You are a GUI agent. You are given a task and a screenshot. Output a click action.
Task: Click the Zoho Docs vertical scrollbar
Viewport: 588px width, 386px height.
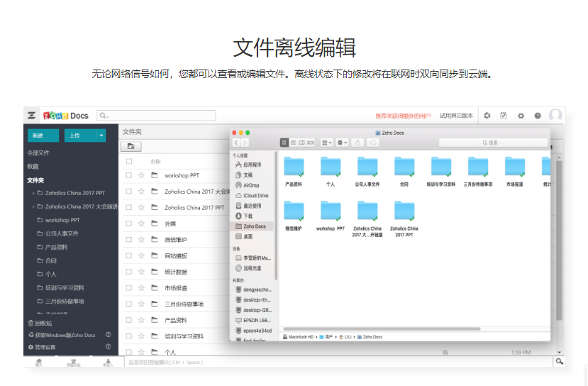[559, 240]
